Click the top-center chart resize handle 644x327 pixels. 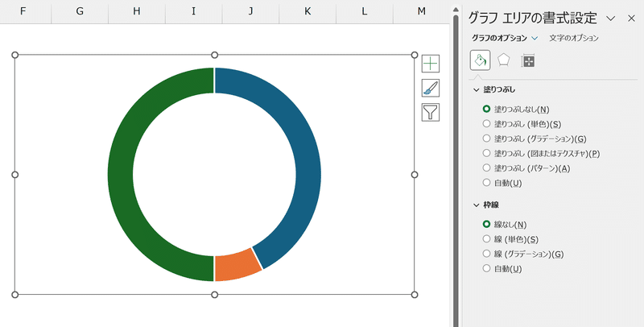[214, 55]
